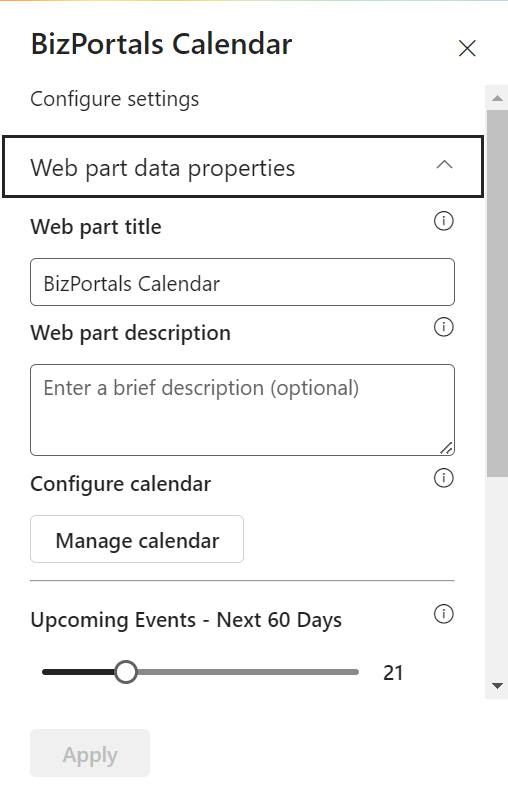Close the BizPortals Calendar settings pane
Image resolution: width=508 pixels, height=804 pixels.
467,48
